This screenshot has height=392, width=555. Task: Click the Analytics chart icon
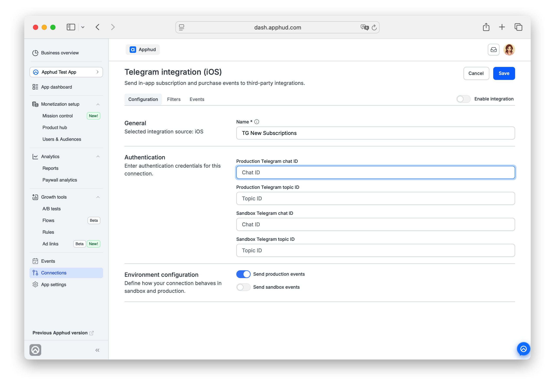tap(35, 157)
